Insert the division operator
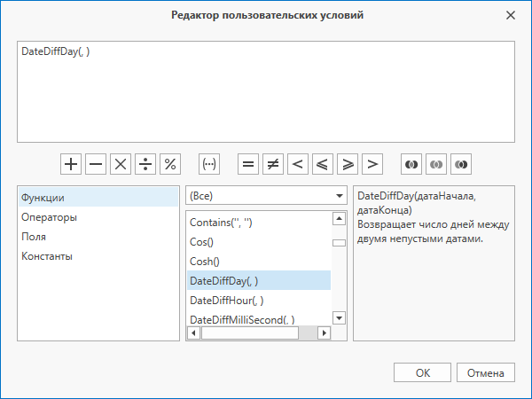The image size is (532, 399). coord(145,164)
